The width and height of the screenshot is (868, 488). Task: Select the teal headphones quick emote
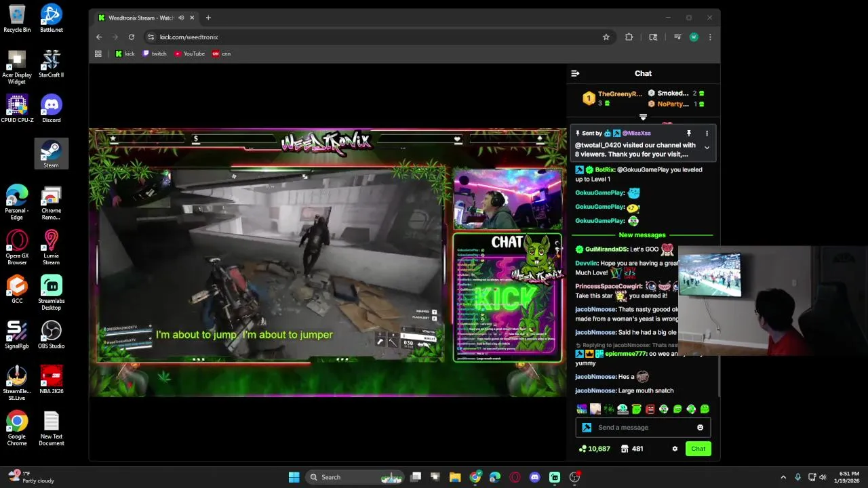(623, 409)
